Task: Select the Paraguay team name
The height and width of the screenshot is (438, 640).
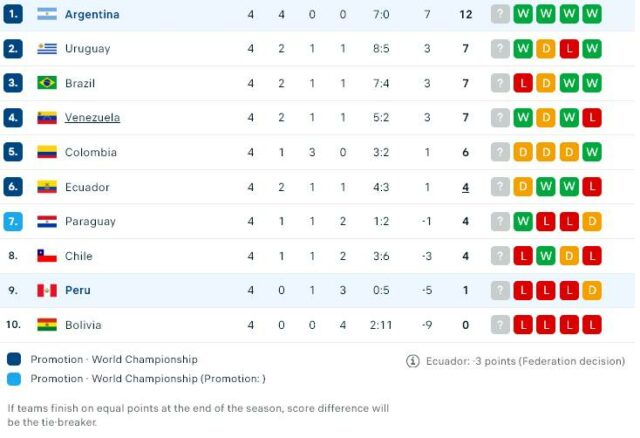Action: click(x=90, y=221)
